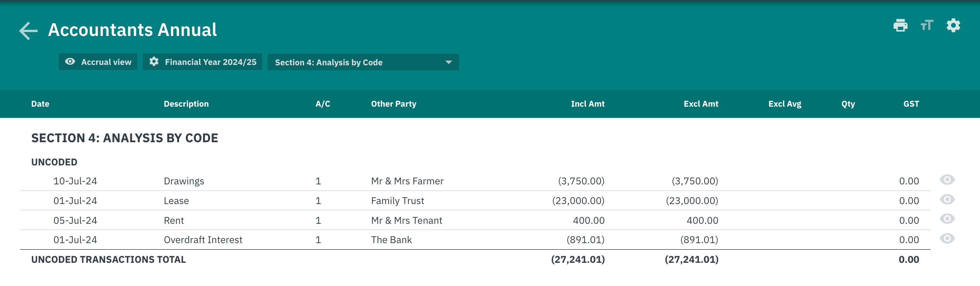Image resolution: width=980 pixels, height=286 pixels.
Task: Click the Other Party column header
Action: click(394, 104)
